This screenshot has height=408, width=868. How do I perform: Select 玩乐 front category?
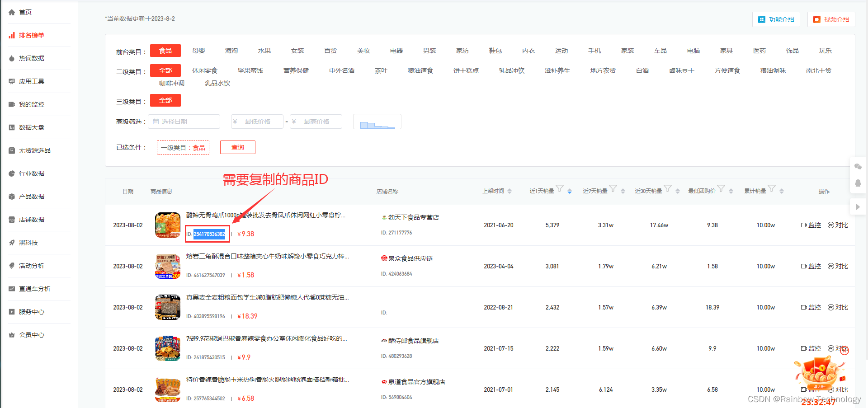pyautogui.click(x=826, y=51)
